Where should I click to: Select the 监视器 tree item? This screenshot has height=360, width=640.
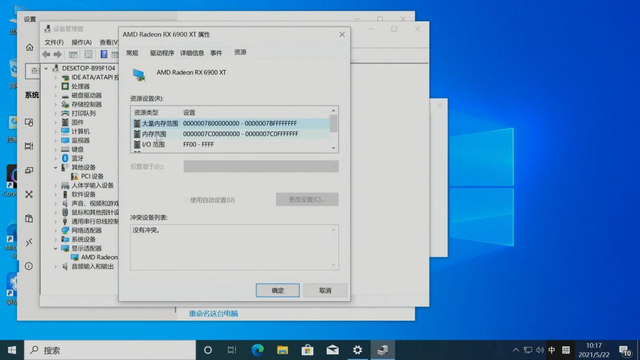80,140
